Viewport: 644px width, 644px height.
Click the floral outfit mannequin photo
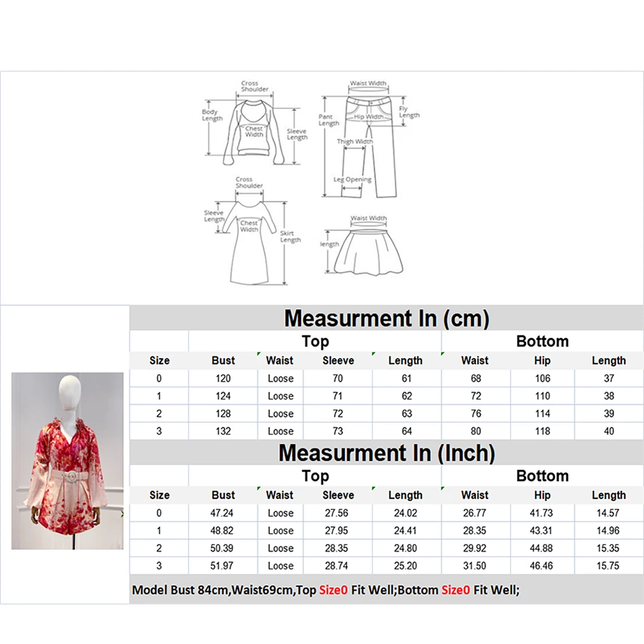[67, 461]
